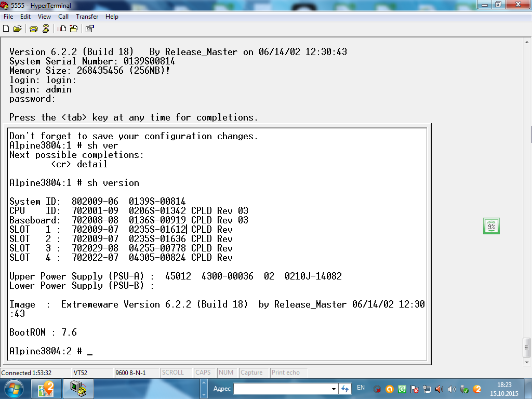Click the Action Center flag tray icon
532x399 pixels.
(414, 389)
